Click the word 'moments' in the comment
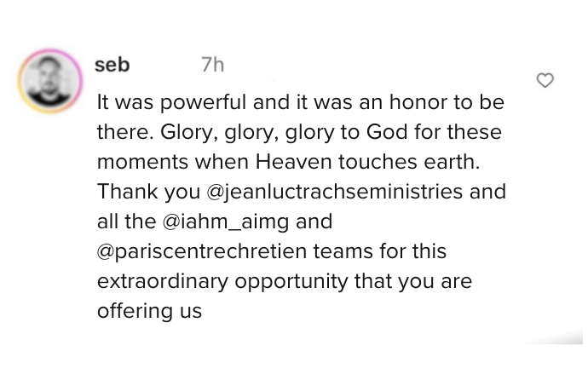Screen dimensions: 588x374 pyautogui.click(x=142, y=162)
